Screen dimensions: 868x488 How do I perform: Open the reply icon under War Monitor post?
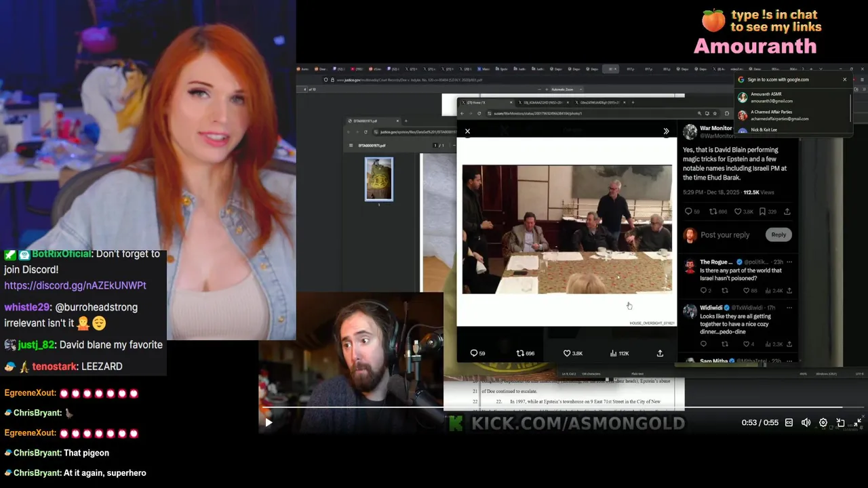(692, 211)
